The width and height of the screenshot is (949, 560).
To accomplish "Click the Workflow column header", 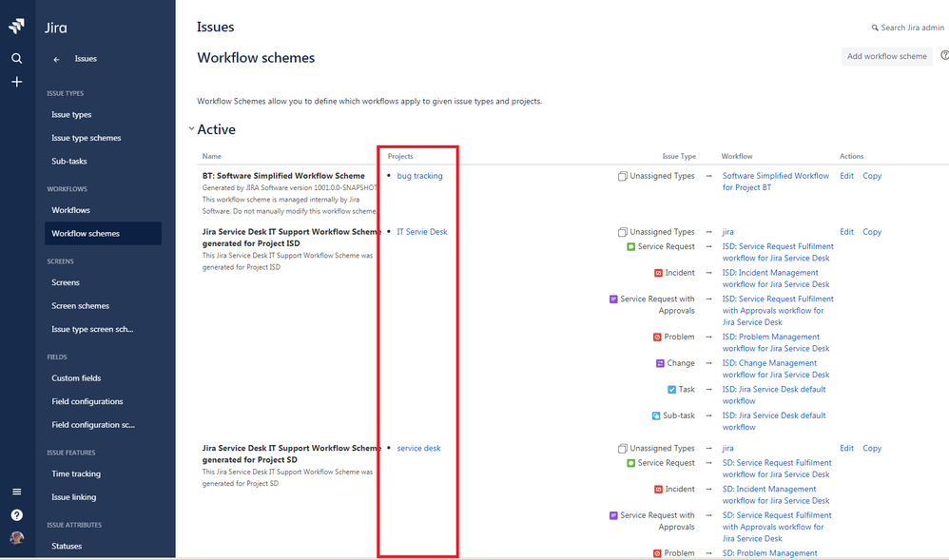I will (737, 156).
